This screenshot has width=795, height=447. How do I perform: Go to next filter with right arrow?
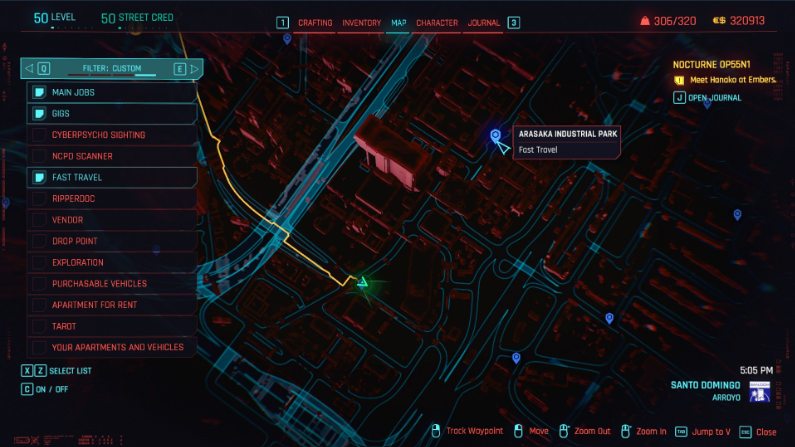[x=195, y=68]
